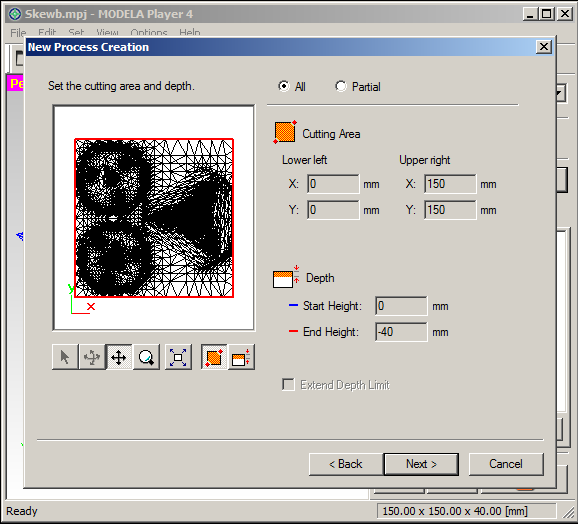Click the Upper right X field
The height and width of the screenshot is (524, 578).
[450, 184]
